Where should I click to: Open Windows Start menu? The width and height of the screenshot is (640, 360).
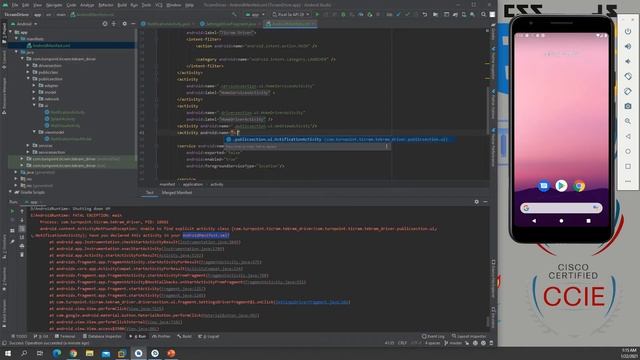pyautogui.click(x=8, y=353)
